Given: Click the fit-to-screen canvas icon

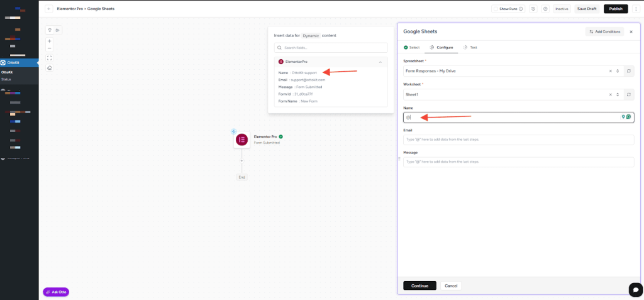Looking at the screenshot, I should pyautogui.click(x=50, y=58).
